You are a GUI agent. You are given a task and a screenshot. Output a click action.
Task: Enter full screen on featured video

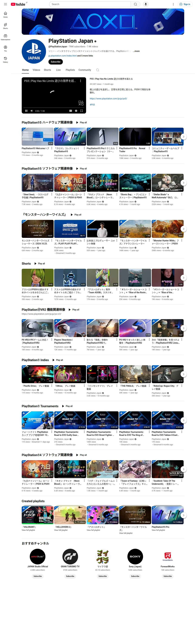82,111
